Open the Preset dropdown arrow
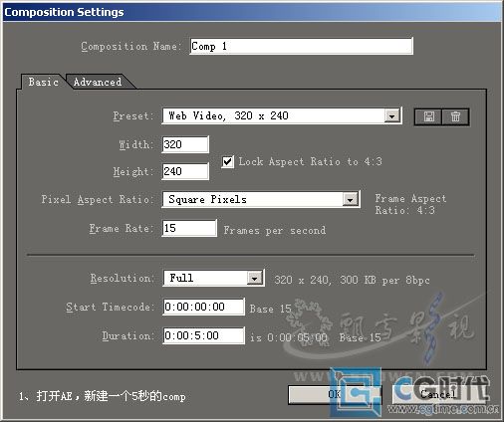Viewport: 504px width, 422px height. point(391,116)
